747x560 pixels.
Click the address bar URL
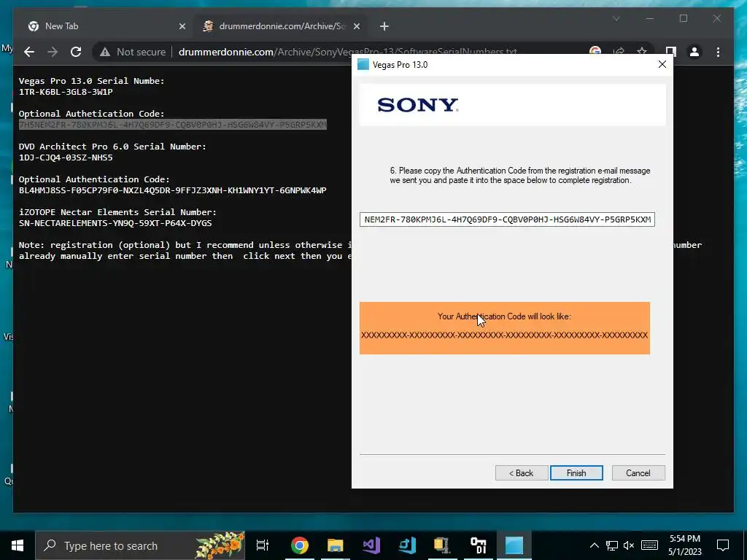point(347,52)
